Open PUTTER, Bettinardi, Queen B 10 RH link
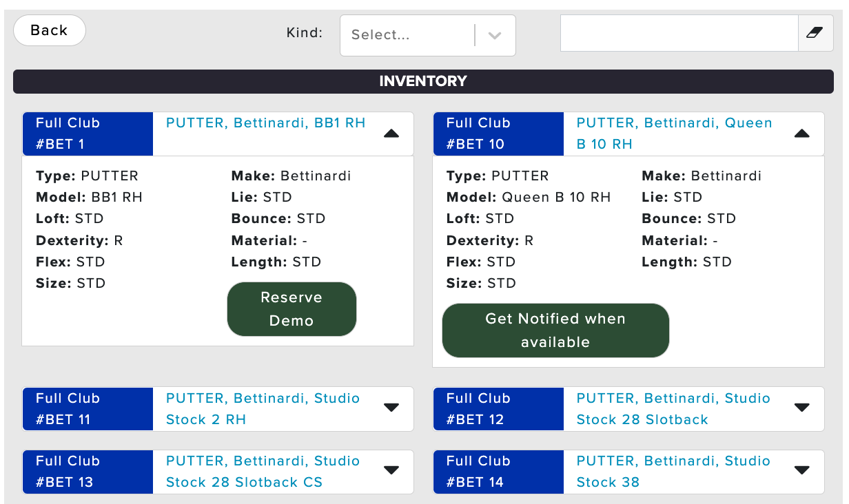This screenshot has width=849, height=504. (x=675, y=134)
